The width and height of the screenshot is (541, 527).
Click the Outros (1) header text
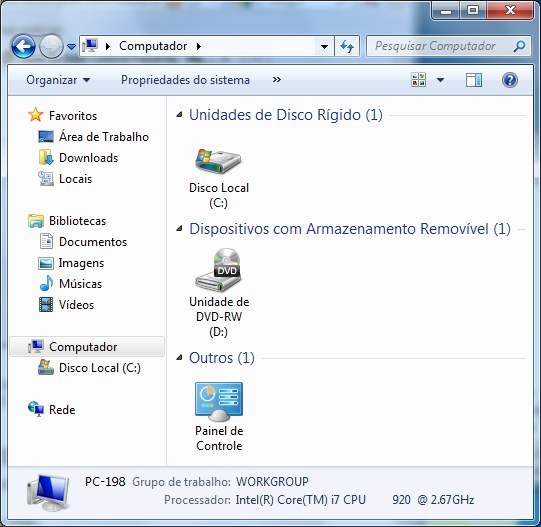222,358
